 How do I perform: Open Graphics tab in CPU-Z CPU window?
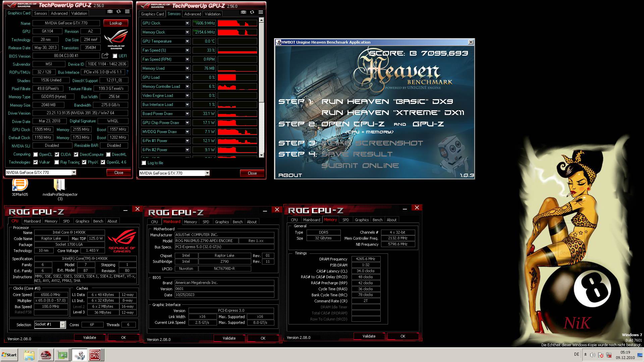click(82, 221)
